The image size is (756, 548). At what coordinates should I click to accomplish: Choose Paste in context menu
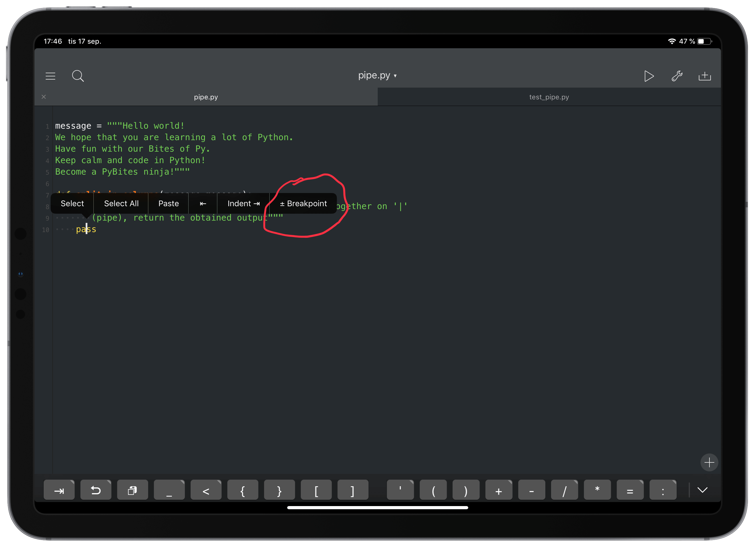(168, 204)
